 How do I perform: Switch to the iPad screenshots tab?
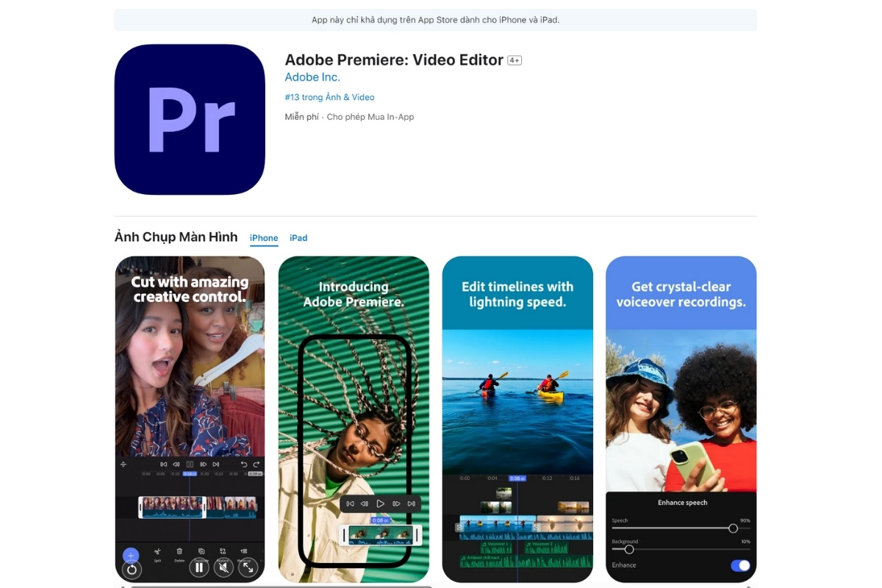click(x=298, y=238)
